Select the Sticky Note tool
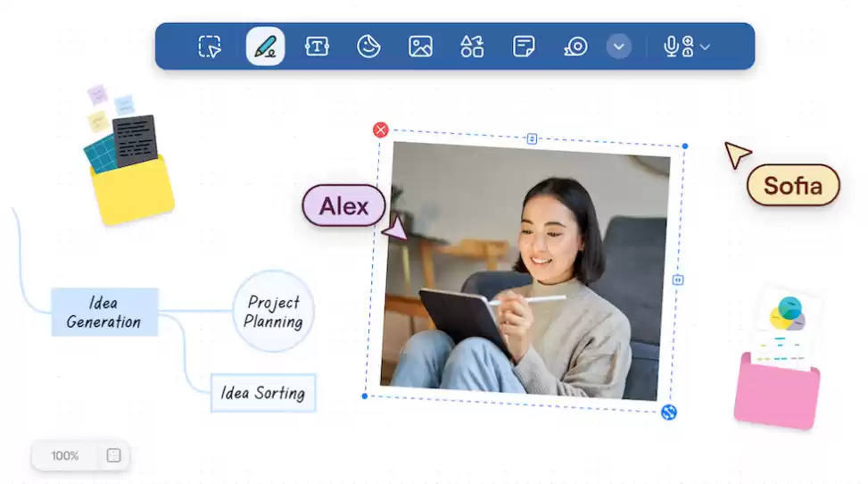The width and height of the screenshot is (868, 484). 525,46
